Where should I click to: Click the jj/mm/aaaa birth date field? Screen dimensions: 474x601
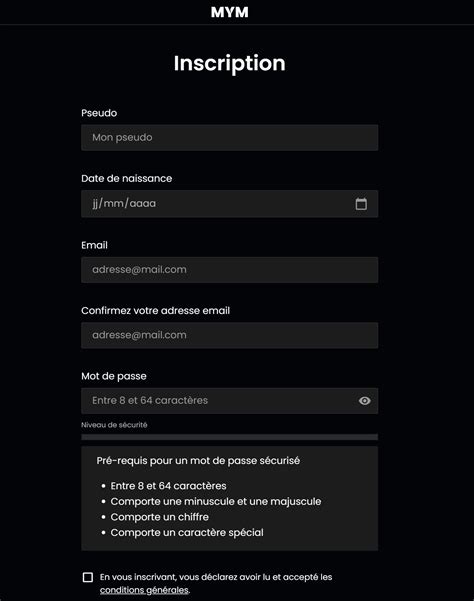230,204
